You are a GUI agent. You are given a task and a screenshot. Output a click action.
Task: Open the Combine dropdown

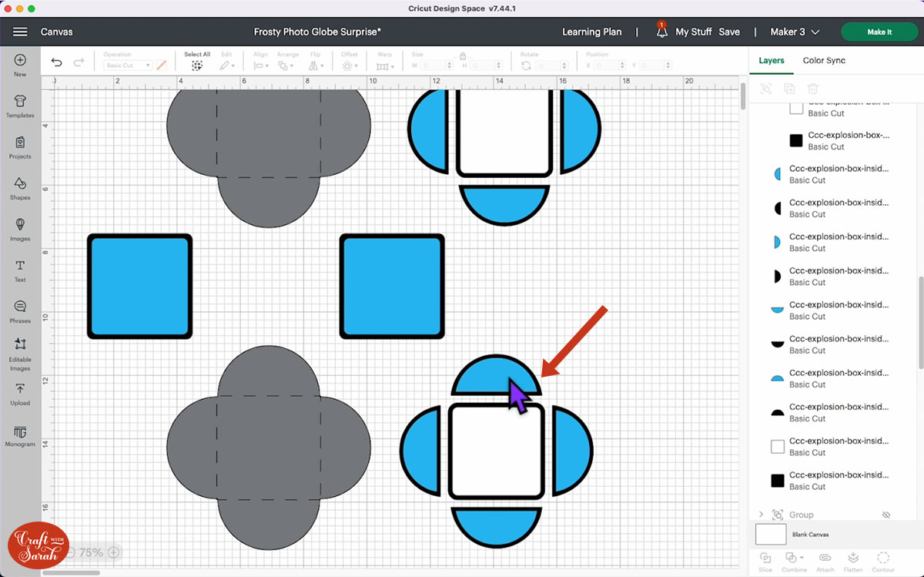pos(794,562)
